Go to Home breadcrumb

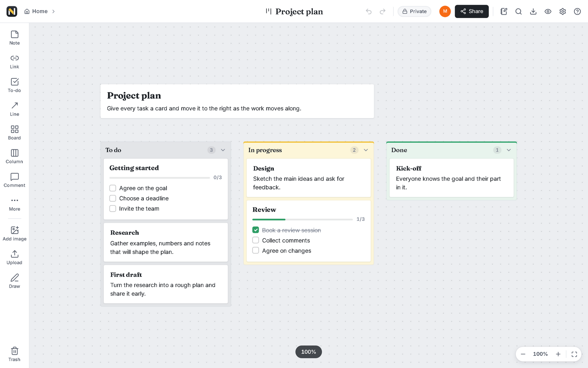[x=36, y=11]
